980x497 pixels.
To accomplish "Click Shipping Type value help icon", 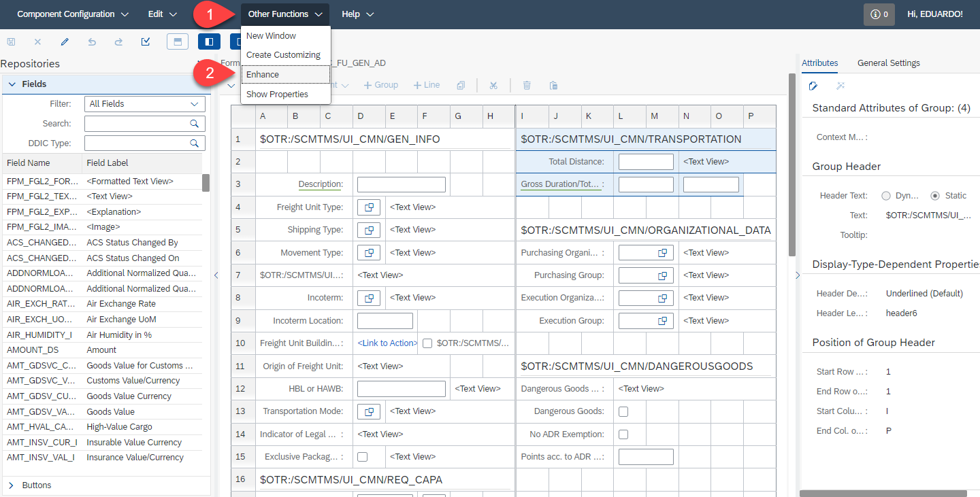I will [369, 230].
